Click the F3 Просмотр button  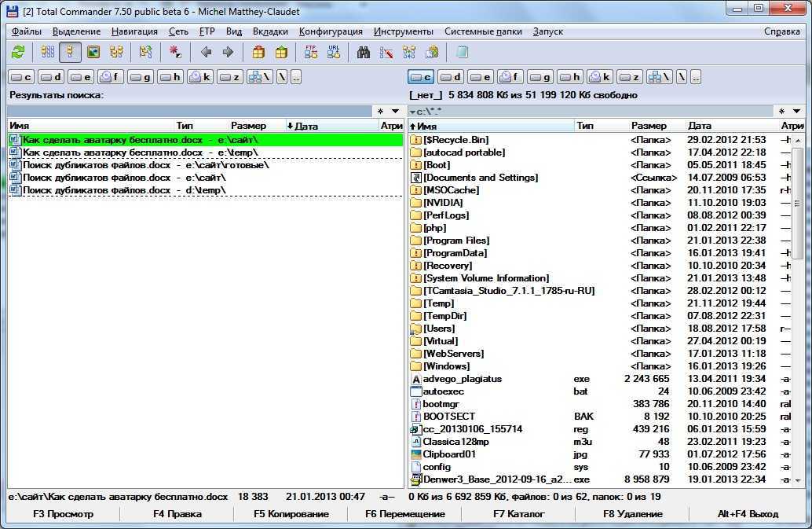tap(63, 514)
